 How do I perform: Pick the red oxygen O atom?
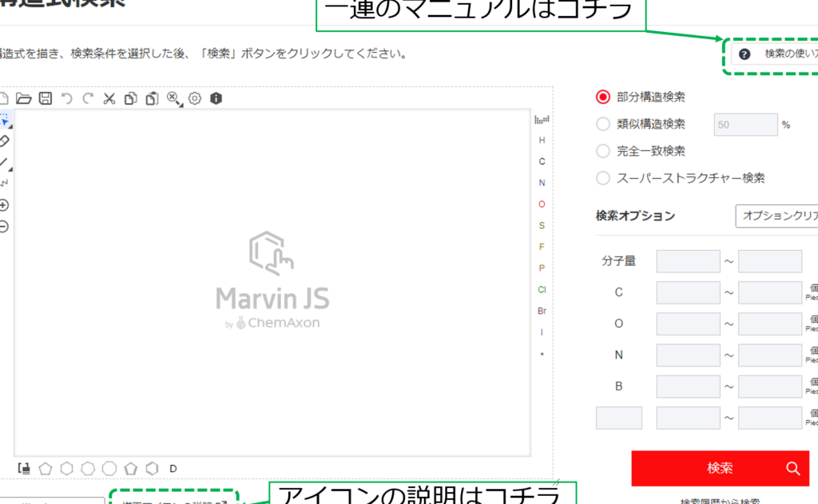tap(542, 204)
